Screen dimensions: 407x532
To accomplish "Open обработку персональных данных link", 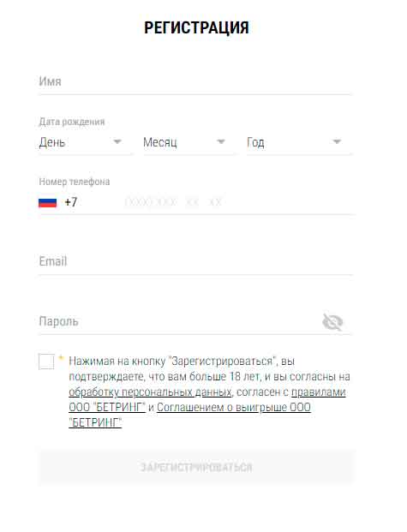I will 150,392.
